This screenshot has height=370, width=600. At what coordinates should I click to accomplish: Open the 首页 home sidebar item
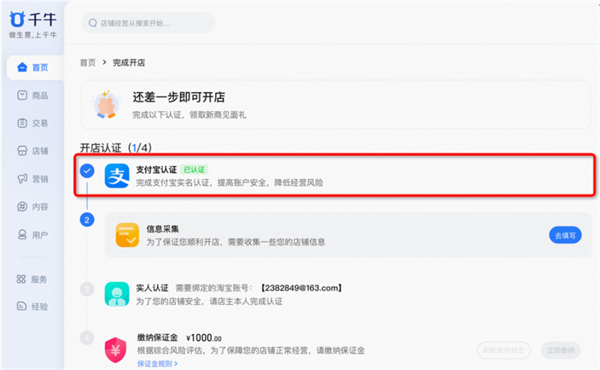(x=35, y=67)
